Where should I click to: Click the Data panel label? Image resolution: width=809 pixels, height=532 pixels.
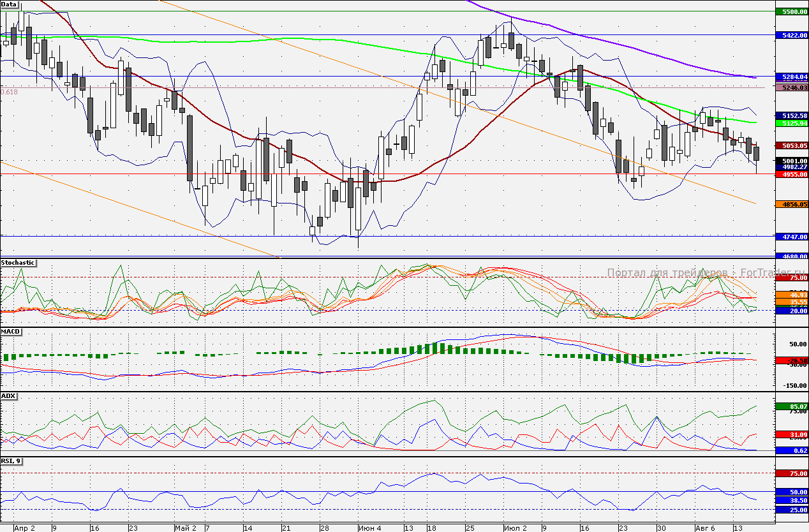pos(10,4)
